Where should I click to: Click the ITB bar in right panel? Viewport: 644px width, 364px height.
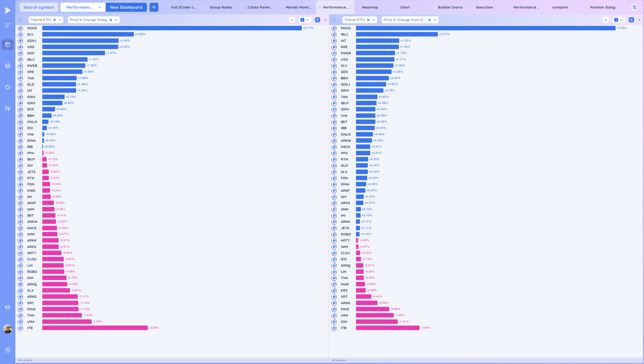tap(387, 328)
